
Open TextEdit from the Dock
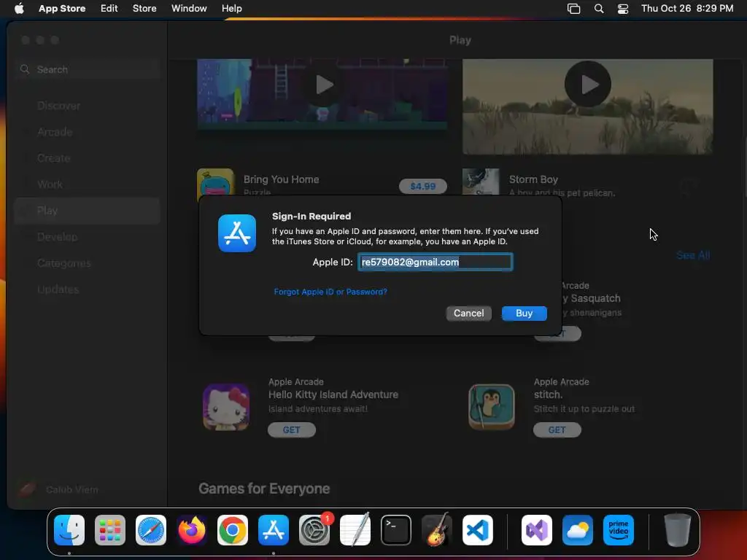(355, 530)
